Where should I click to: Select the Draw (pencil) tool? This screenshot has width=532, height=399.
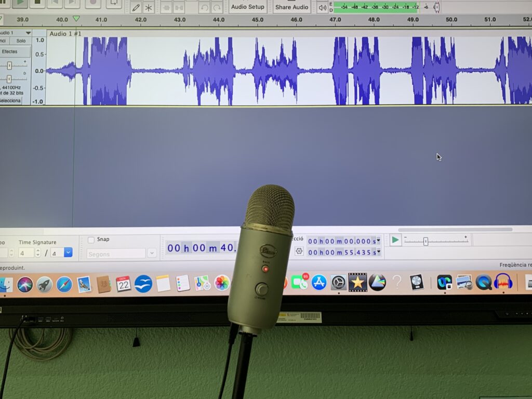[x=136, y=7]
